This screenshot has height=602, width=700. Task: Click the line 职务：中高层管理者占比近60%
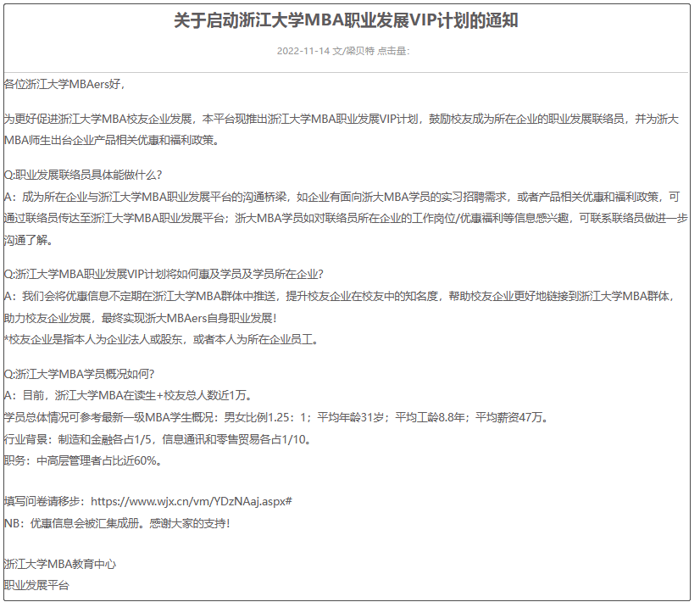click(x=83, y=461)
